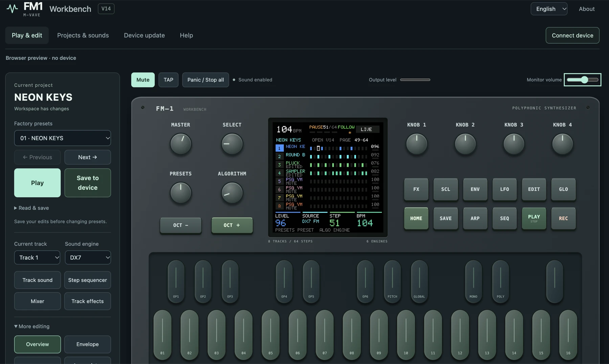Hit the ENV hardware button
609x364 pixels.
(x=475, y=189)
